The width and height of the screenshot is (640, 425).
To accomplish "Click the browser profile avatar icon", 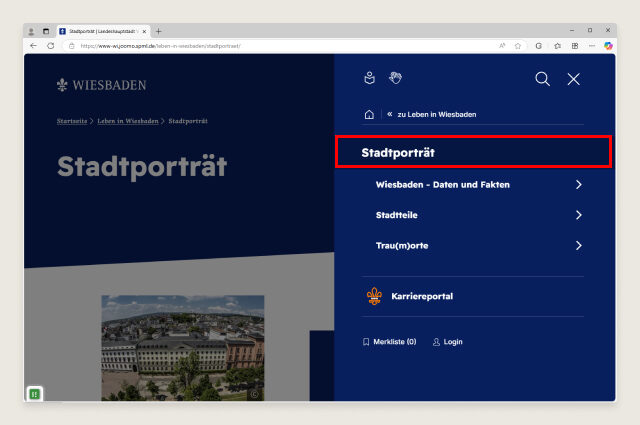I will [31, 31].
